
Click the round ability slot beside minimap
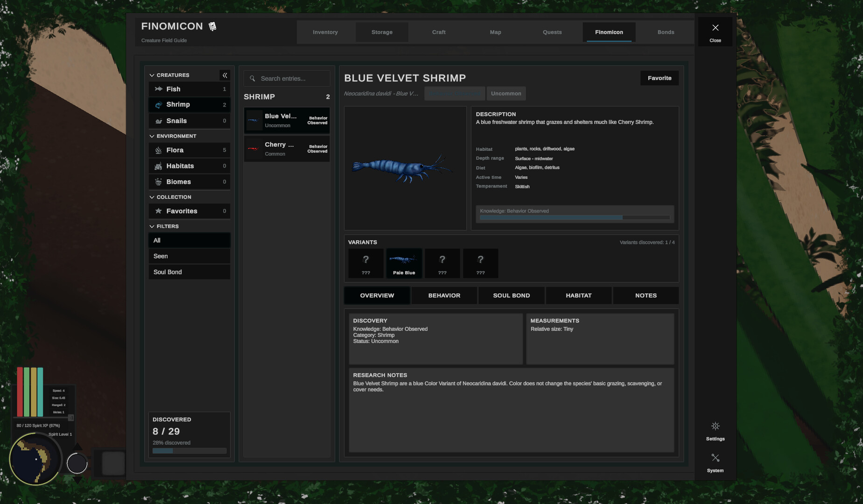(x=77, y=463)
